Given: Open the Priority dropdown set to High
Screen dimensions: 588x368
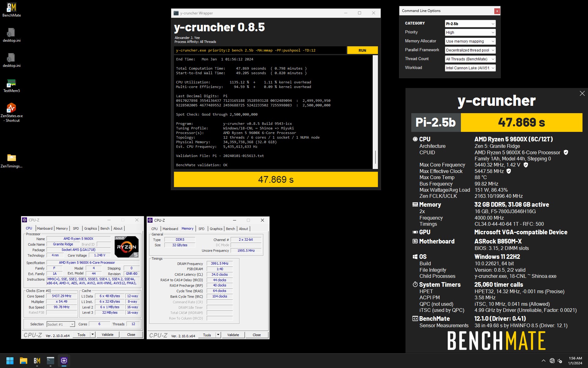Looking at the screenshot, I should (470, 33).
